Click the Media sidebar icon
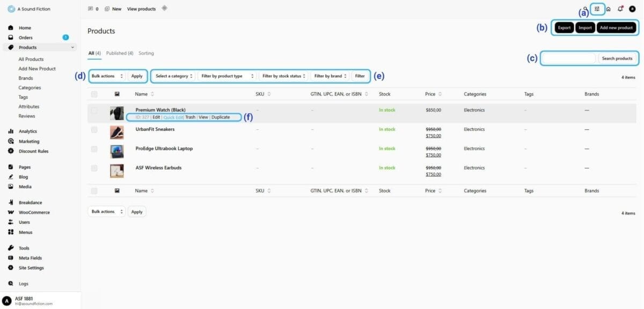 pyautogui.click(x=11, y=187)
